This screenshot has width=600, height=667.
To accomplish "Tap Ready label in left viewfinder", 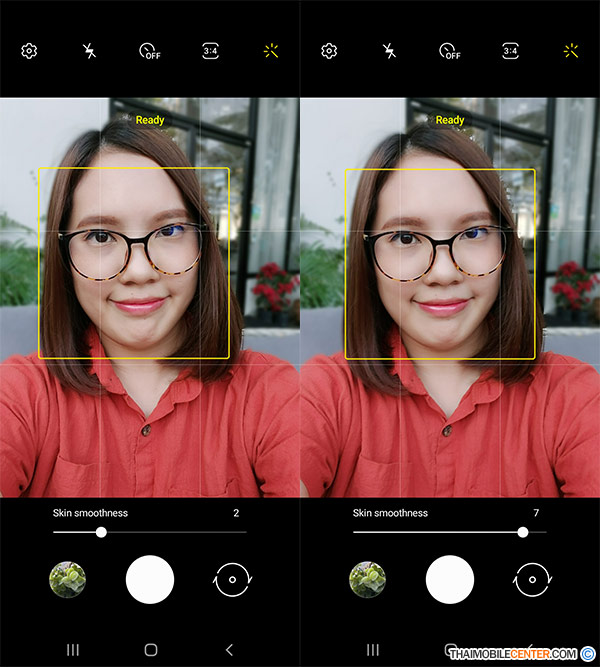I will 150,120.
